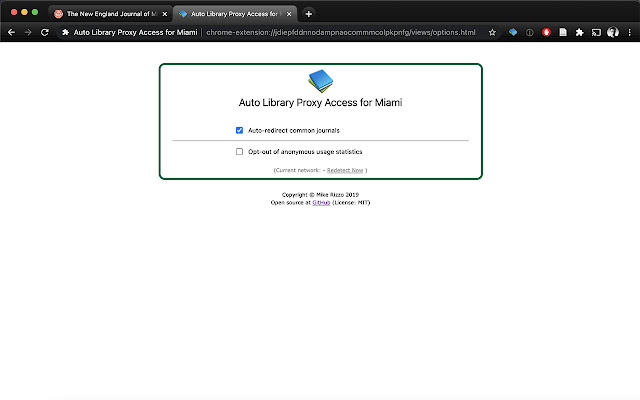This screenshot has width=640, height=400.
Task: Close the Auto Library Proxy Access tab
Action: [x=289, y=14]
